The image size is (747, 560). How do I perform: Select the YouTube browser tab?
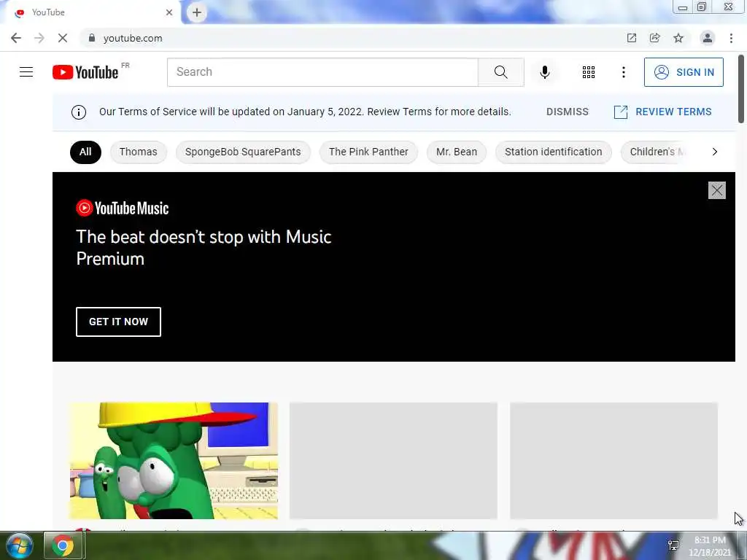90,12
